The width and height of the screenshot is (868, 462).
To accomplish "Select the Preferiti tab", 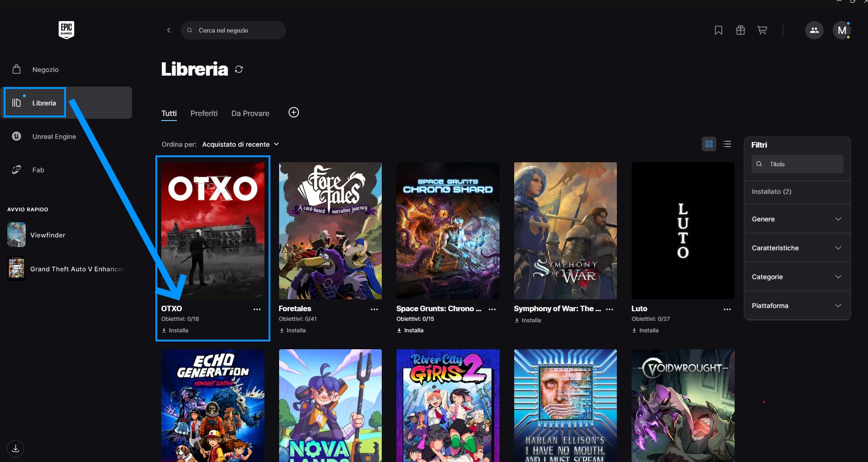I will tap(204, 113).
